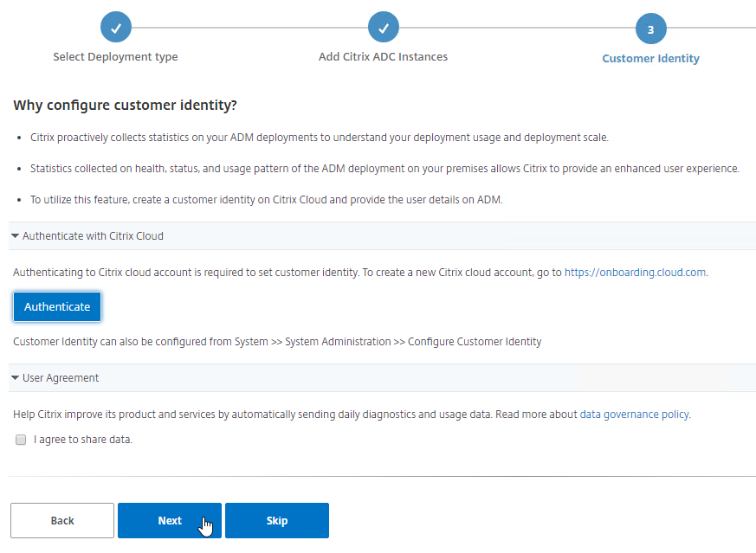756x553 pixels.
Task: Click the 'To utilize this feature' bullet text
Action: [266, 200]
